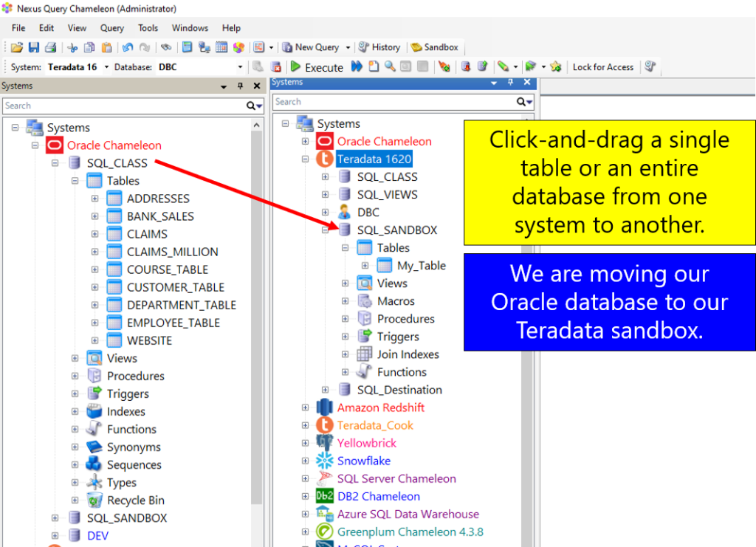Select the Amazon Redshift system entry
This screenshot has height=547, width=756.
pos(382,407)
